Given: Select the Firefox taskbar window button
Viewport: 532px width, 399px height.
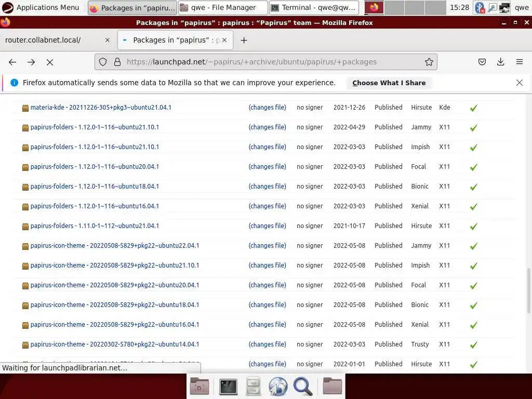Looking at the screenshot, I should 132,7.
